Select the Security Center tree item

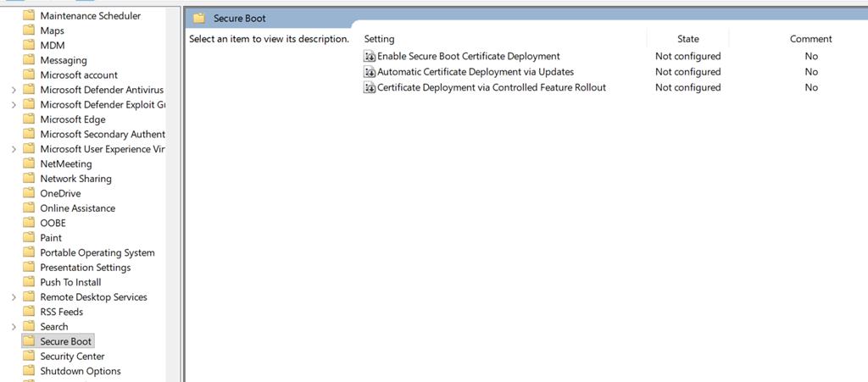coord(72,357)
